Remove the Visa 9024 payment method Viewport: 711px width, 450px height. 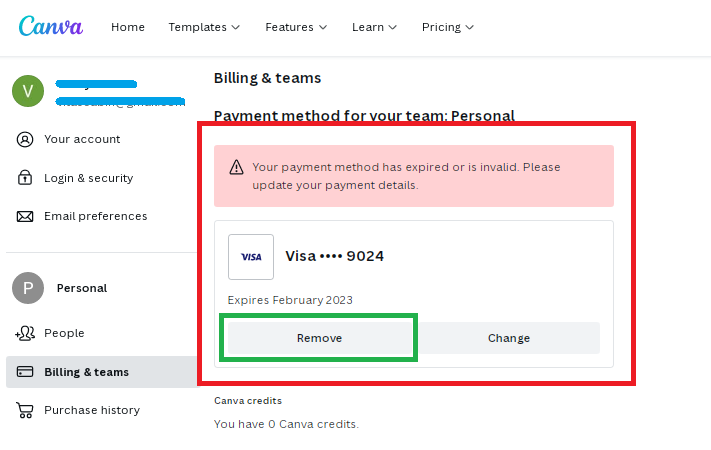319,338
